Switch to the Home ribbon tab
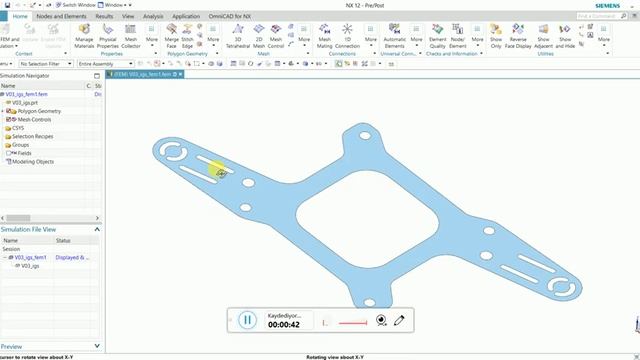640x360 pixels. click(20, 16)
